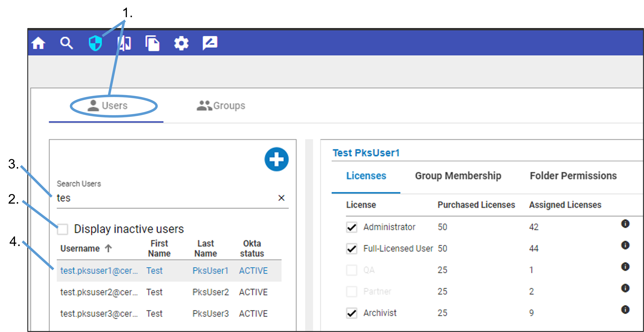
Task: Click ACTIVE status for PksUser1
Action: (253, 271)
